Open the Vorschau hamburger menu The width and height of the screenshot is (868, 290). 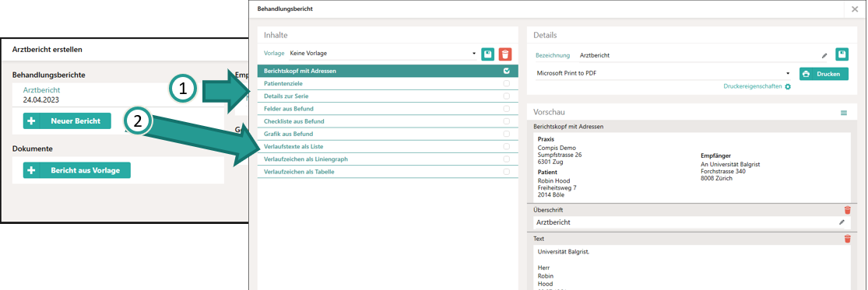point(844,113)
